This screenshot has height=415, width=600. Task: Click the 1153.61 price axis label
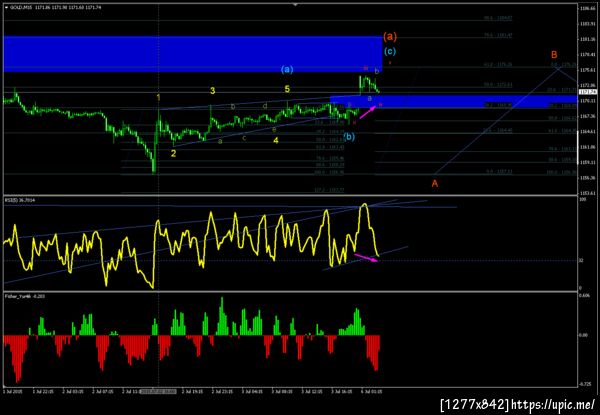click(586, 193)
